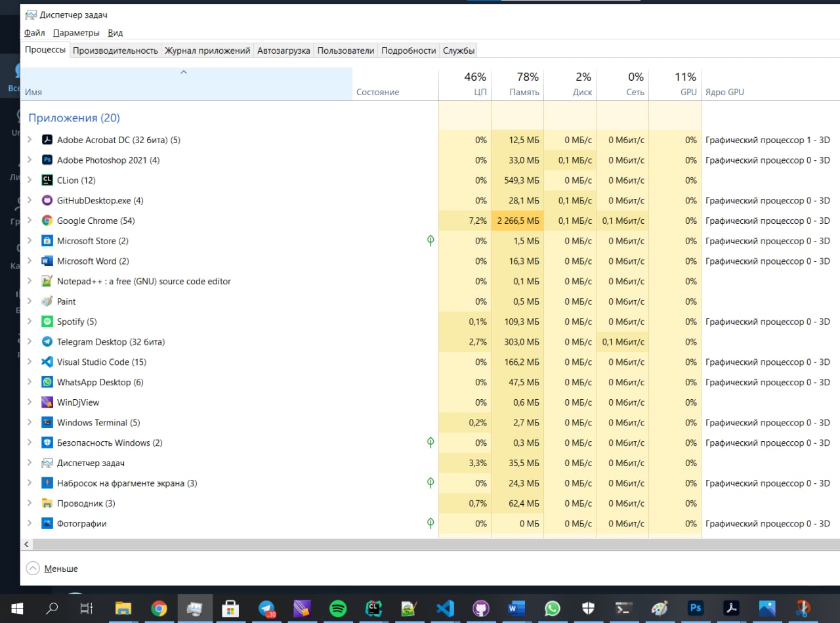The height and width of the screenshot is (623, 840).
Task: Expand the Google Chrome (54) process group
Action: click(x=30, y=221)
